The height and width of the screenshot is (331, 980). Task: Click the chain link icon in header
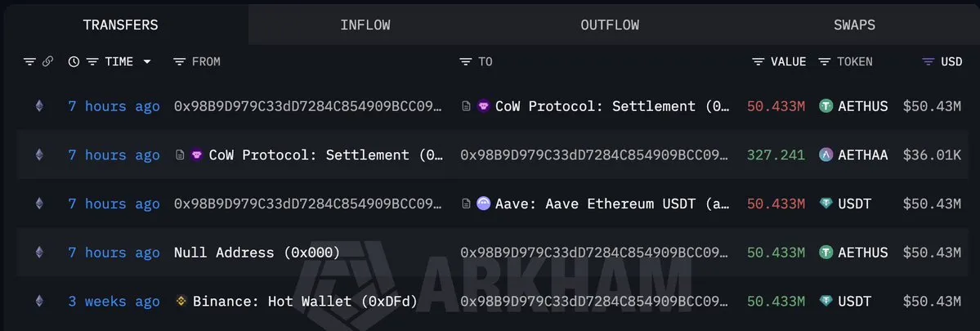coord(47,62)
